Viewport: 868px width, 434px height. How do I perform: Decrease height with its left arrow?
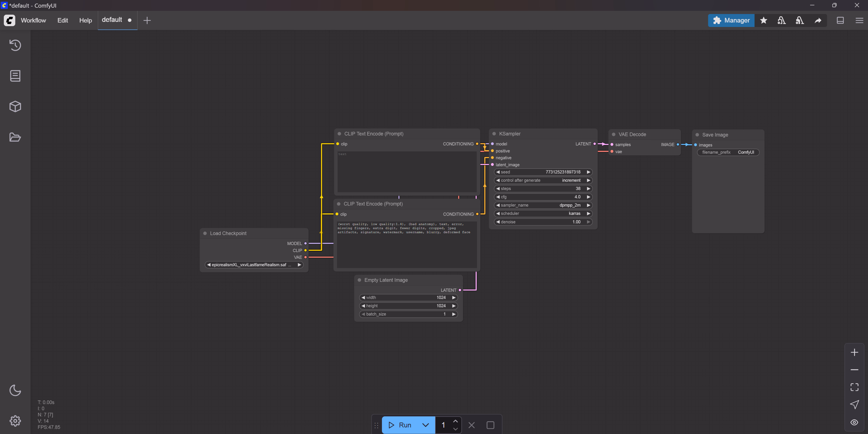[363, 306]
